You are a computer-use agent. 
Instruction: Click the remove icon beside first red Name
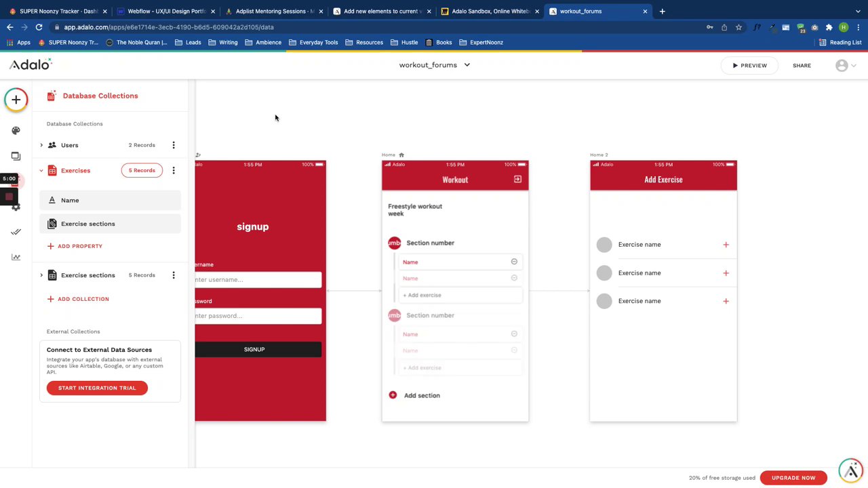click(x=514, y=262)
